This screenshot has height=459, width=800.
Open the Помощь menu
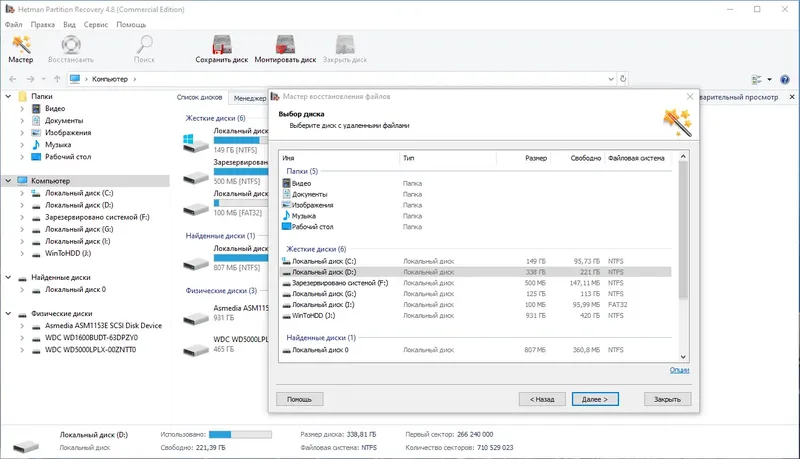131,24
